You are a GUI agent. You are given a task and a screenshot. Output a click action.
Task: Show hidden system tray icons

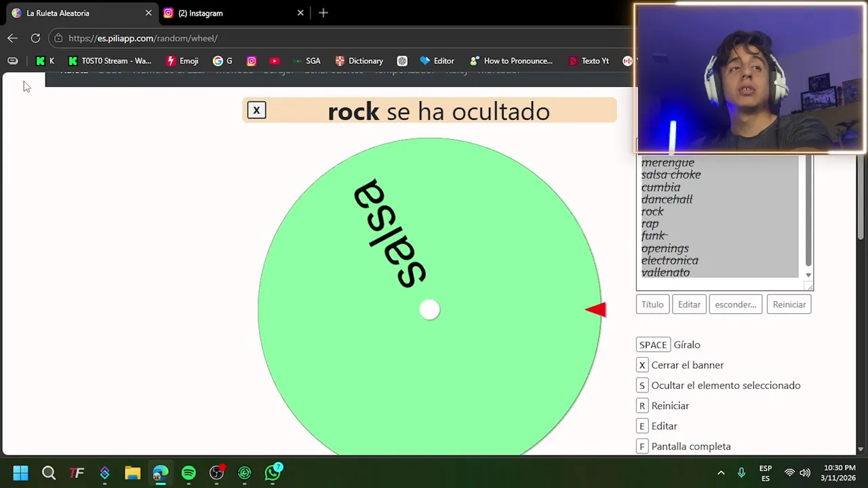(x=721, y=472)
